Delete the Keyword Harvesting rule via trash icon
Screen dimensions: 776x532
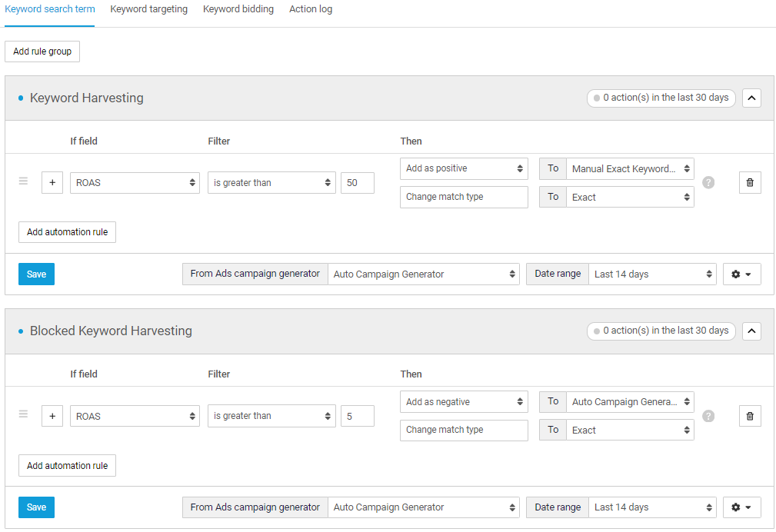pos(750,183)
